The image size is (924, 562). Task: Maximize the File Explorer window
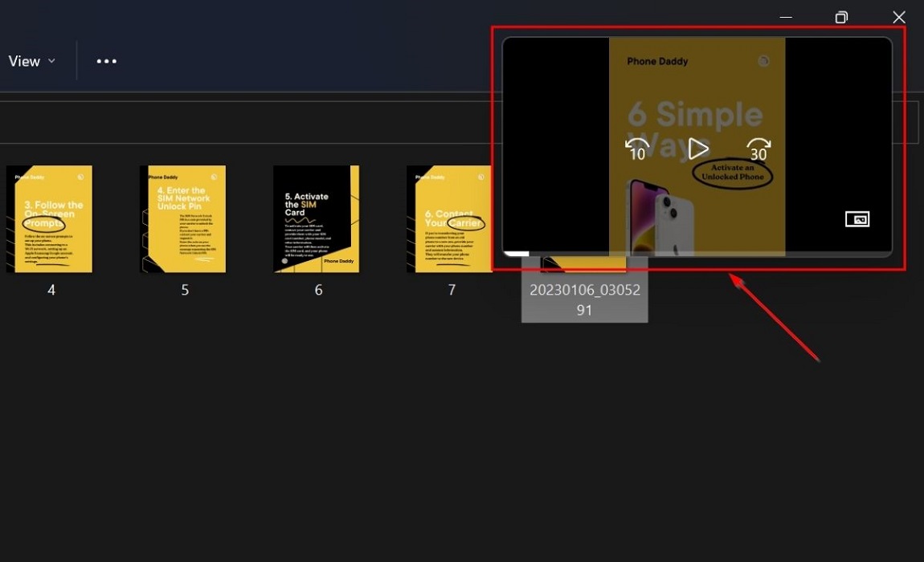tap(840, 17)
